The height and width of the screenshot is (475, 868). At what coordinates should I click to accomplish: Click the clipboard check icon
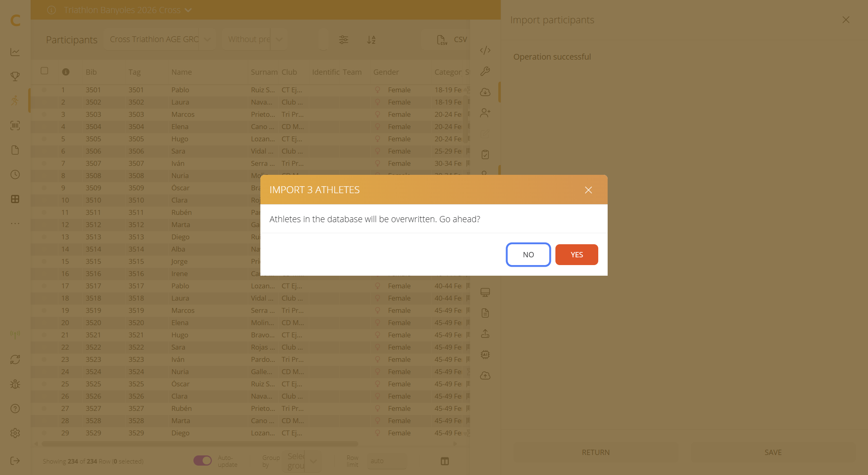click(485, 154)
